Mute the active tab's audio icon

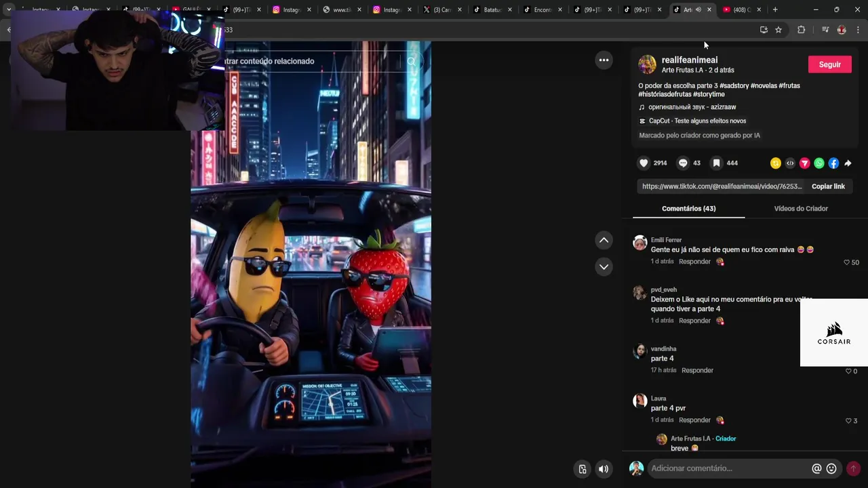pyautogui.click(x=698, y=9)
